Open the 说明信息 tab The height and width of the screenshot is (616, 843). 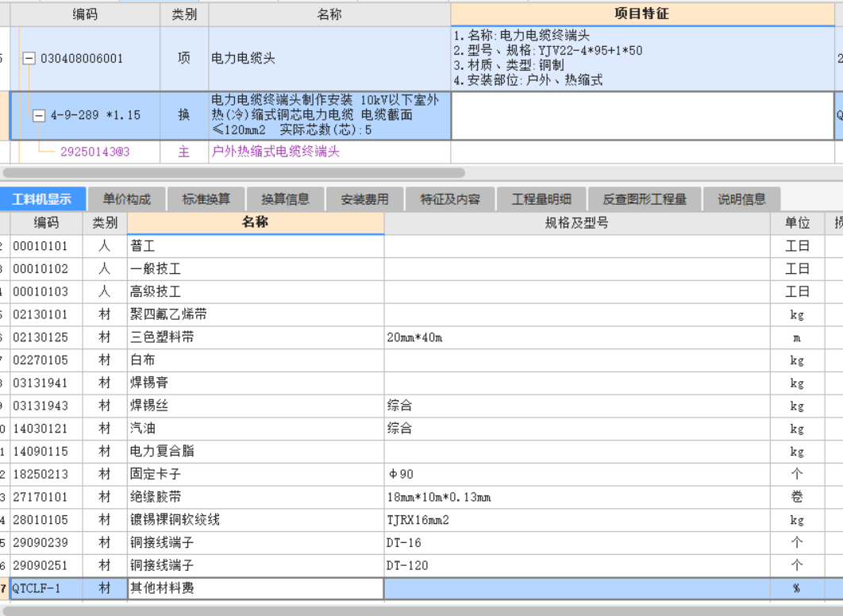[x=741, y=199]
